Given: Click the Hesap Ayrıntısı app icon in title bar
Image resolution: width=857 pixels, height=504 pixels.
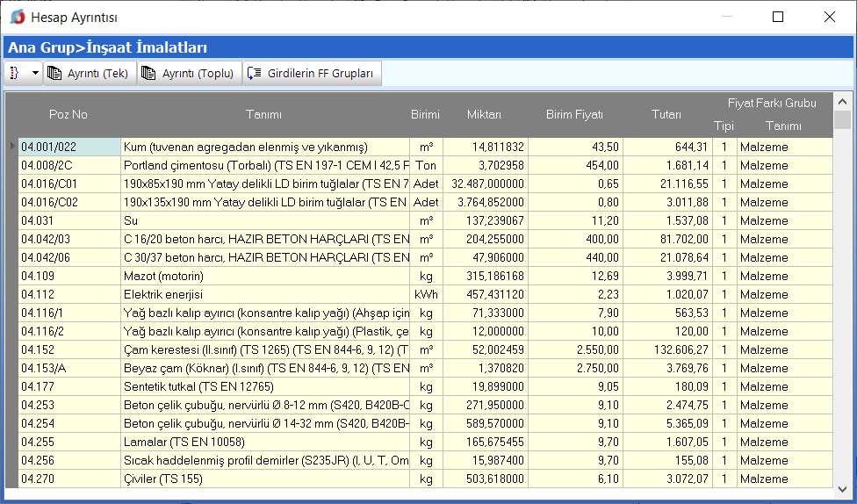Looking at the screenshot, I should point(18,17).
